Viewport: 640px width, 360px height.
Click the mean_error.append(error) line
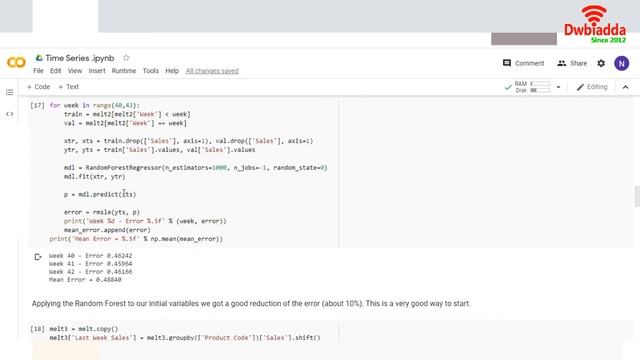coord(107,230)
